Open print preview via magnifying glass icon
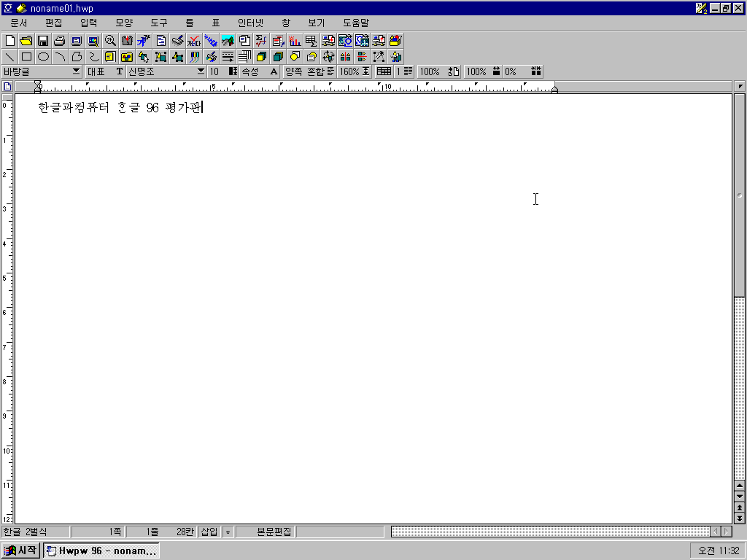Viewport: 747px width, 560px height. [110, 41]
